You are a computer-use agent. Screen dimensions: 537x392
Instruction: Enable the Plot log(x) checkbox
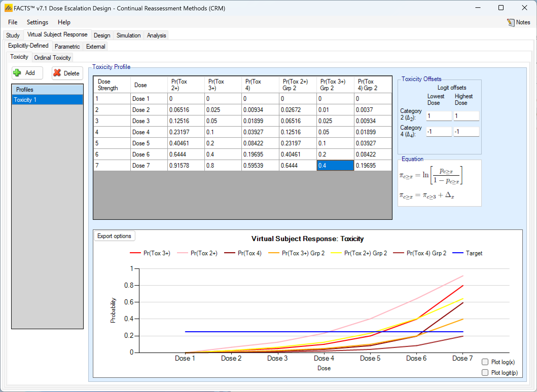pos(485,362)
